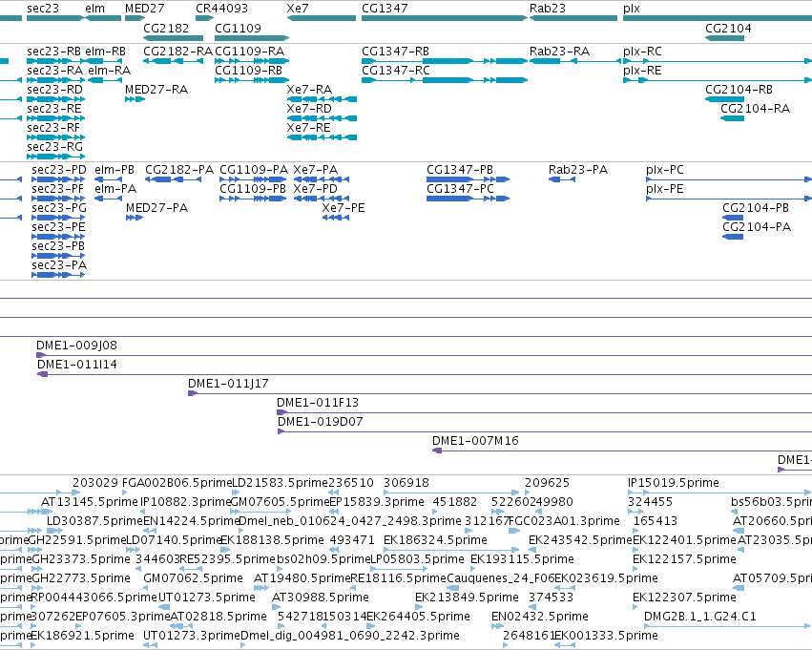Click transcript CG1109-RB
This screenshot has width=812, height=650.
tap(249, 71)
